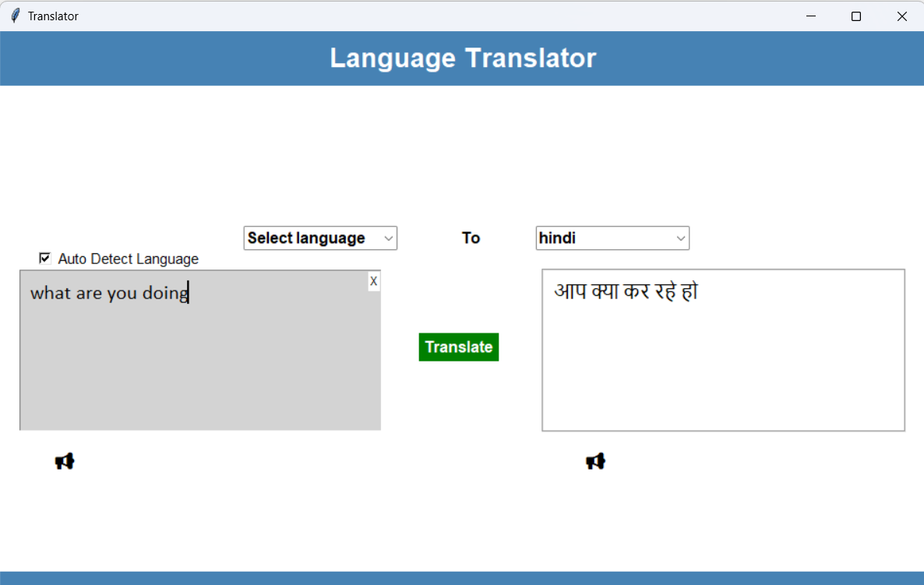Click the feather app icon in title bar
924x585 pixels.
15,16
